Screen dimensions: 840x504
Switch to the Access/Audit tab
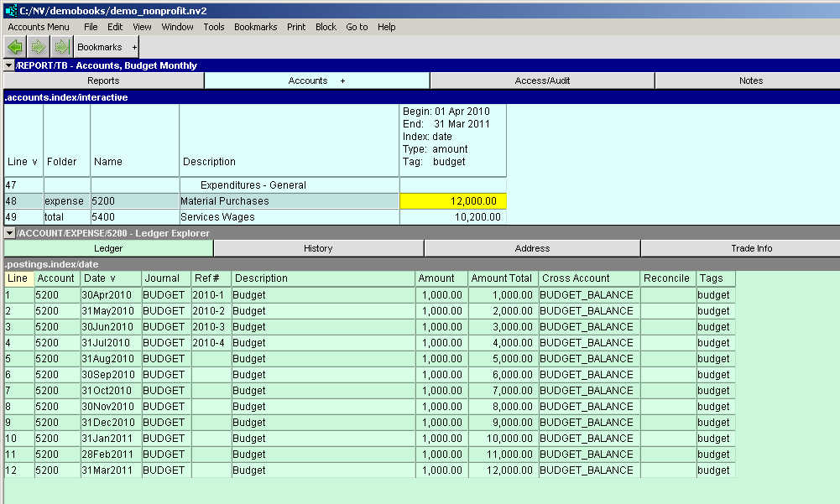click(542, 81)
